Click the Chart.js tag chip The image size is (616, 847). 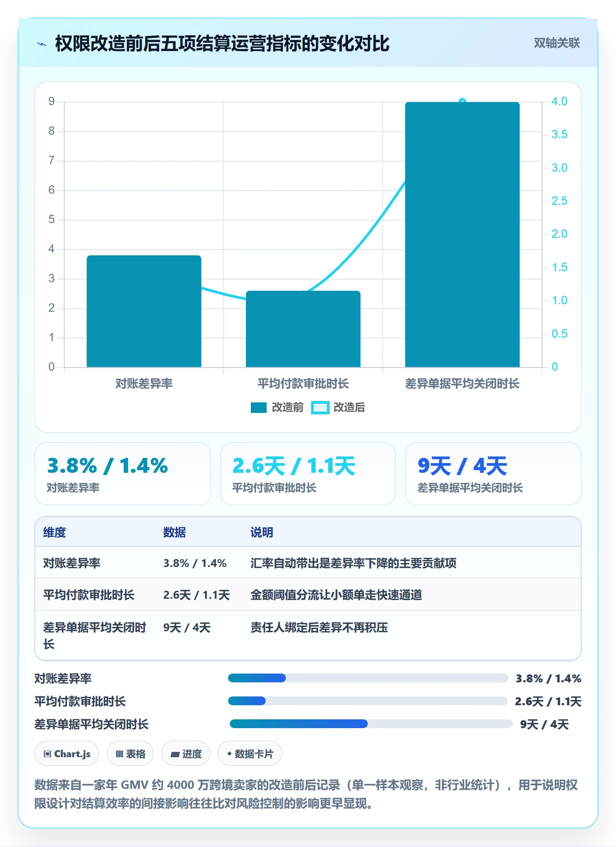[67, 754]
